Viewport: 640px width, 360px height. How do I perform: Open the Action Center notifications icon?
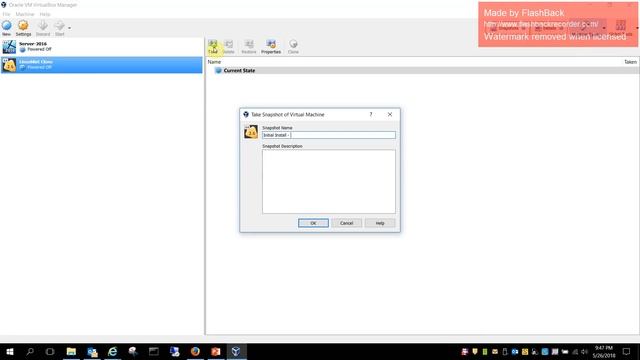point(627,351)
